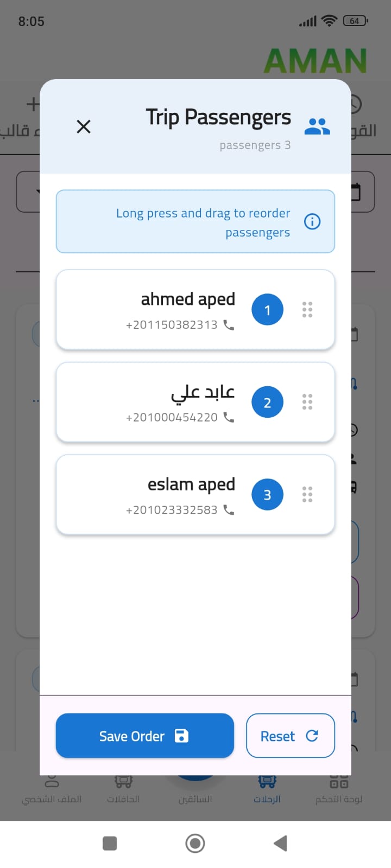Screen dimensions: 391x868
Task: Tap the info icon in the reorder hint banner
Action: [312, 221]
